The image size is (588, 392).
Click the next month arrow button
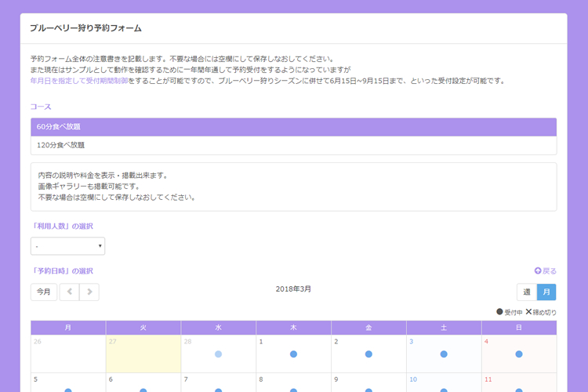(89, 292)
